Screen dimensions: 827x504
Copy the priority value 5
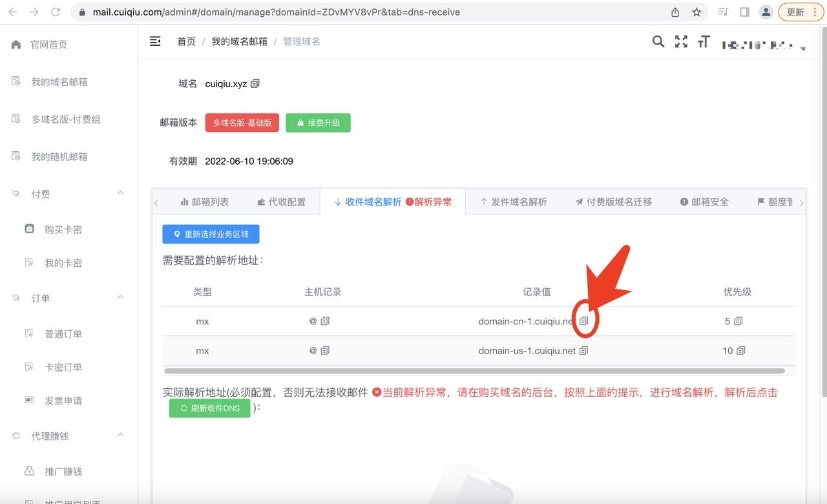coord(738,321)
